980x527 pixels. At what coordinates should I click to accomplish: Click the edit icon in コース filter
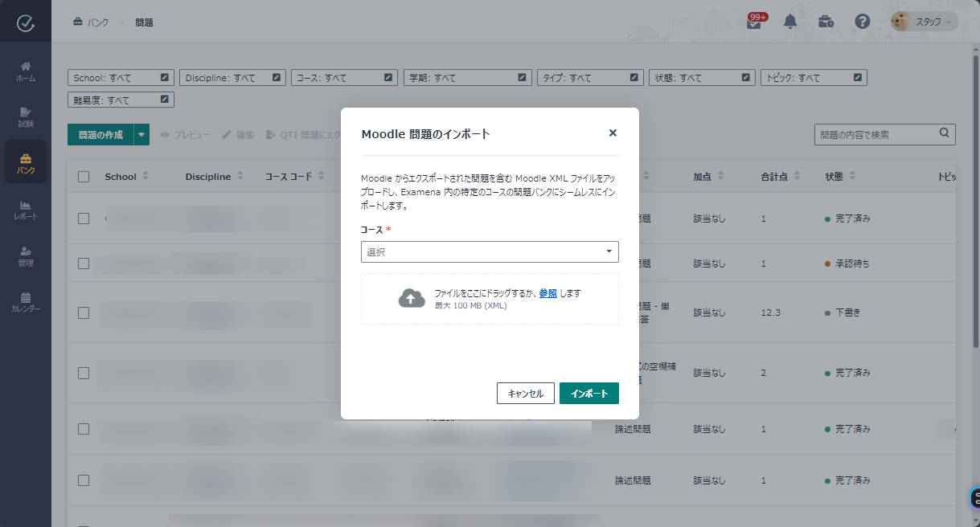coord(388,78)
